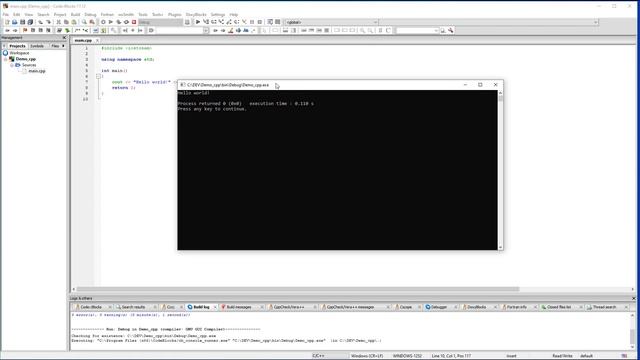640x360 pixels.
Task: Click the Jump back arrow icon
Action: point(7,31)
